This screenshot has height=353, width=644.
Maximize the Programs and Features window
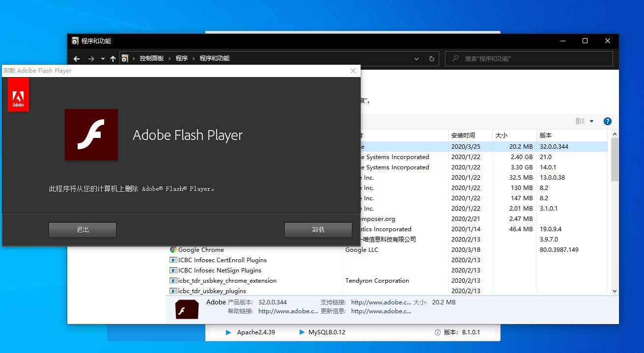click(x=585, y=41)
